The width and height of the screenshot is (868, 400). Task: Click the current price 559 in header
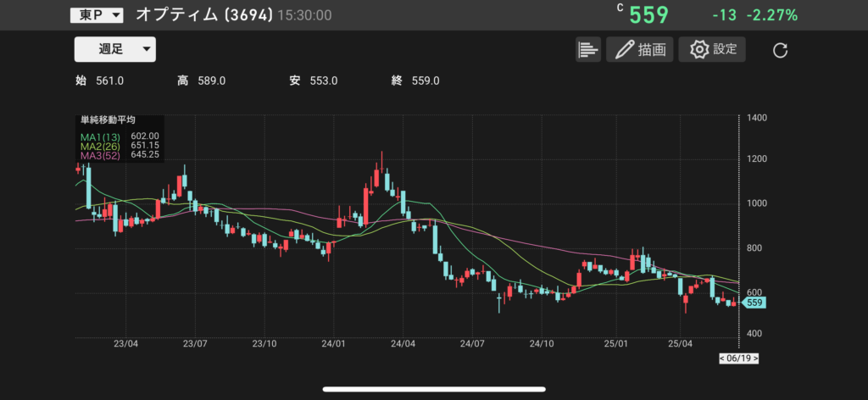648,15
